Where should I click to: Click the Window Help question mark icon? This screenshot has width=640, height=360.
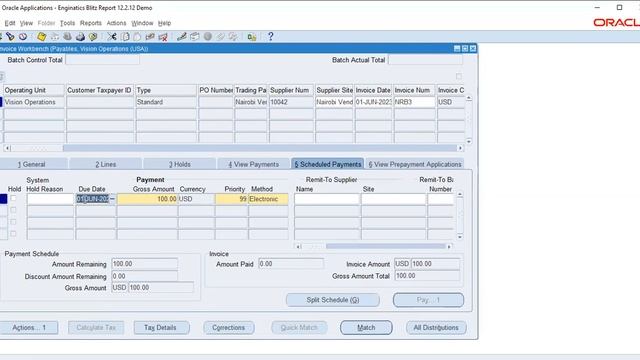(x=270, y=37)
